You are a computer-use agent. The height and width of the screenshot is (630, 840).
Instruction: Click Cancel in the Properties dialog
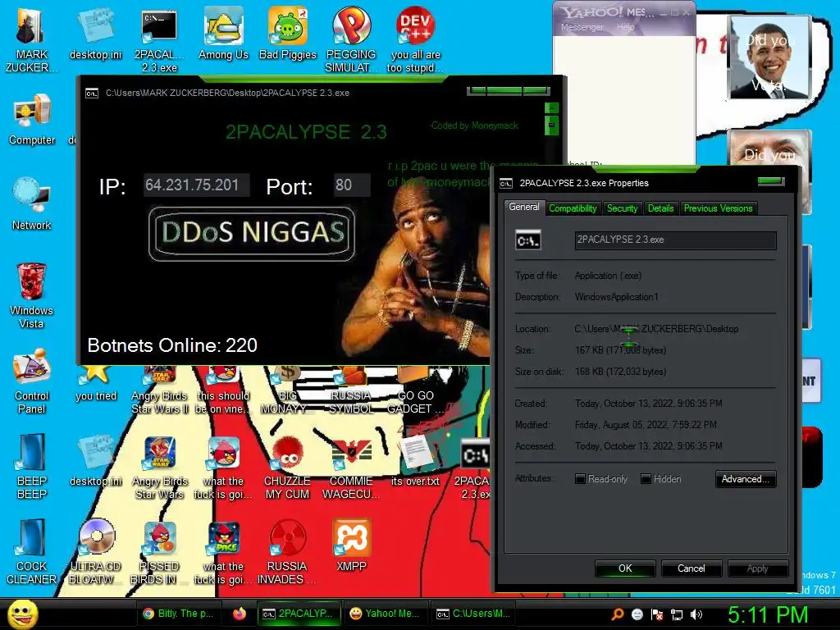[x=691, y=568]
